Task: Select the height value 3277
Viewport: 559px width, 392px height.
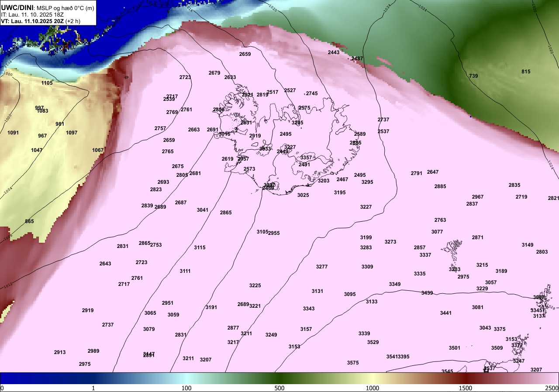Action: tap(322, 267)
